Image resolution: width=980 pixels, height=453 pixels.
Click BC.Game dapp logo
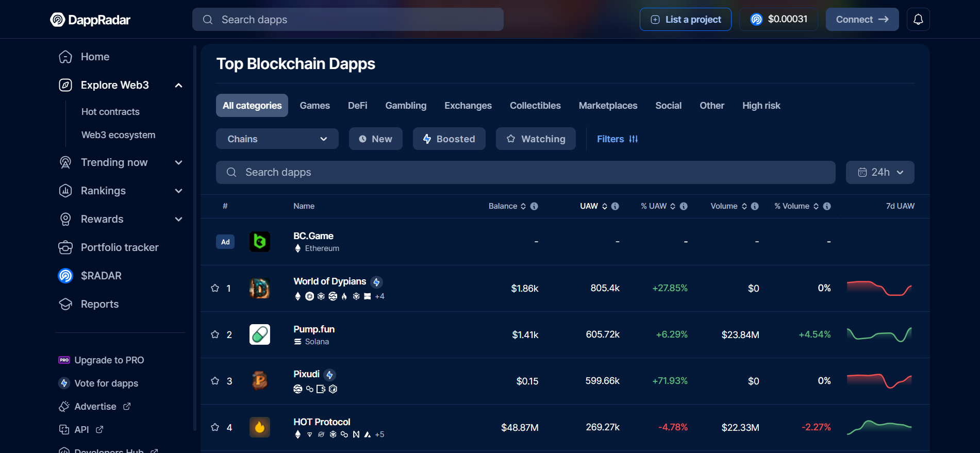[x=260, y=242]
